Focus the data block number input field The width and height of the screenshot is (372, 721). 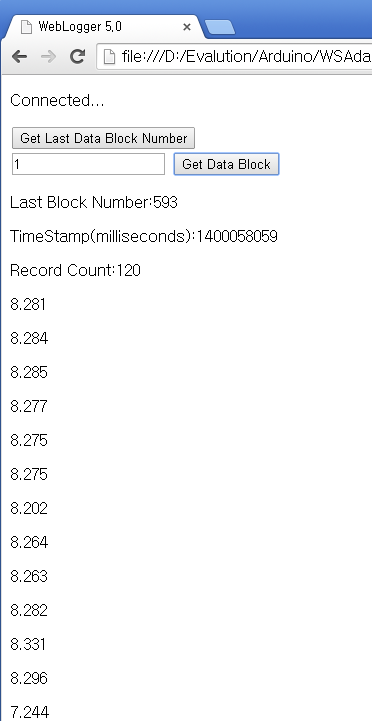[88, 164]
